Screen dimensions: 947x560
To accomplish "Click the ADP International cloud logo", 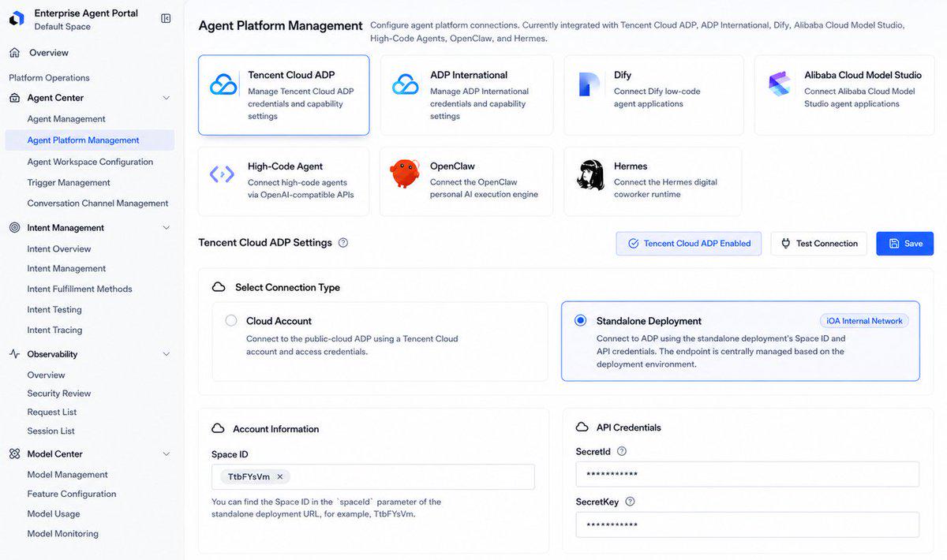I will (x=406, y=84).
